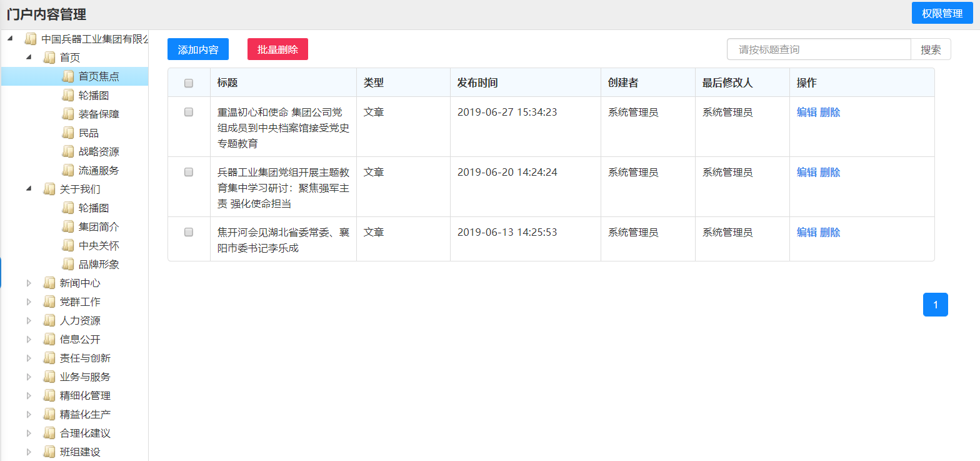Viewport: 980px width, 461px height.
Task: Open 中央关怀 in the sidebar tree
Action: click(x=99, y=246)
